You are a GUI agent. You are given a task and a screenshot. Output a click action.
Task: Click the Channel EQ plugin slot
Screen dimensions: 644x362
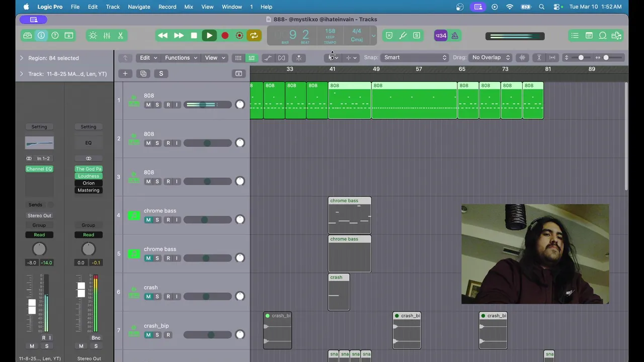(39, 169)
